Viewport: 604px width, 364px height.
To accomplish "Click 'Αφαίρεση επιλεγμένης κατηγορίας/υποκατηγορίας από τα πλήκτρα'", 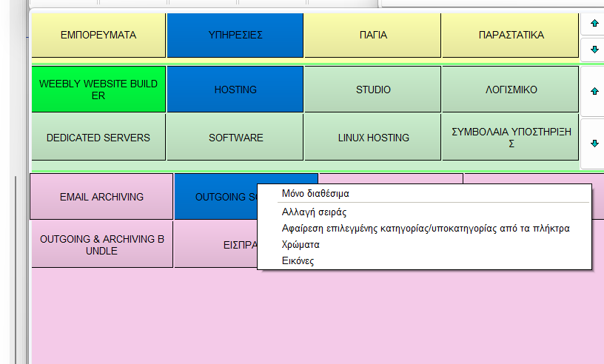I will pyautogui.click(x=425, y=229).
